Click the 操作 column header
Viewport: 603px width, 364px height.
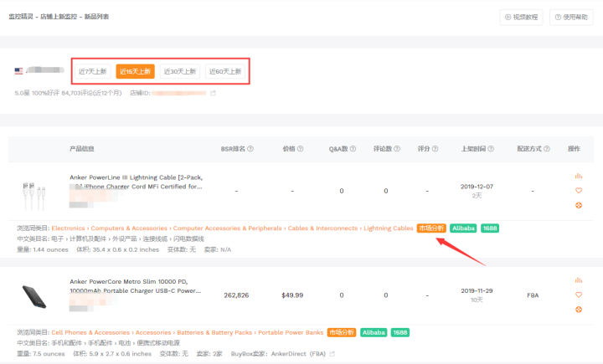point(574,149)
